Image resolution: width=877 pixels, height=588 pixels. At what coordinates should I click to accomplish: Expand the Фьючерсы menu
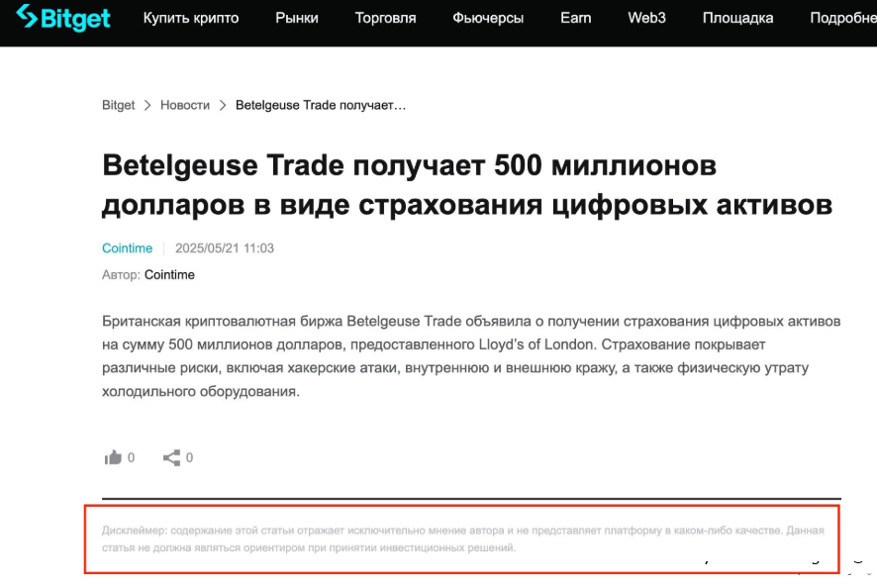(488, 18)
